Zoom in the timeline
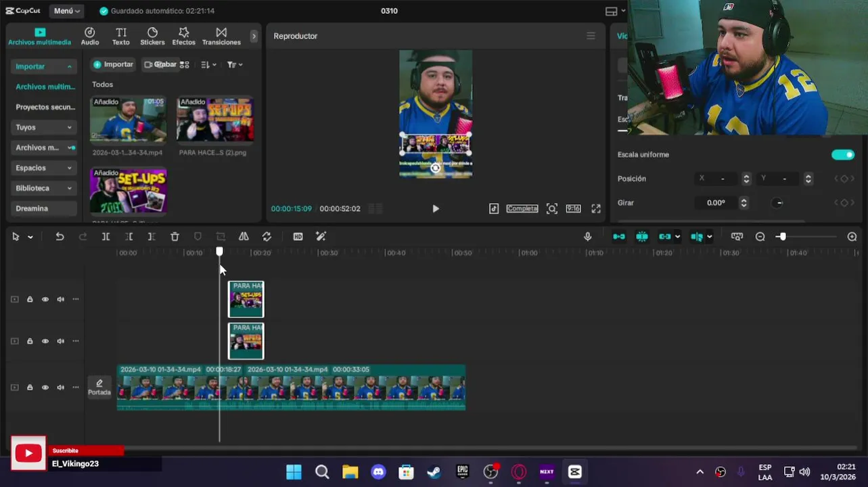Screen dimensions: 868x487 pos(852,237)
